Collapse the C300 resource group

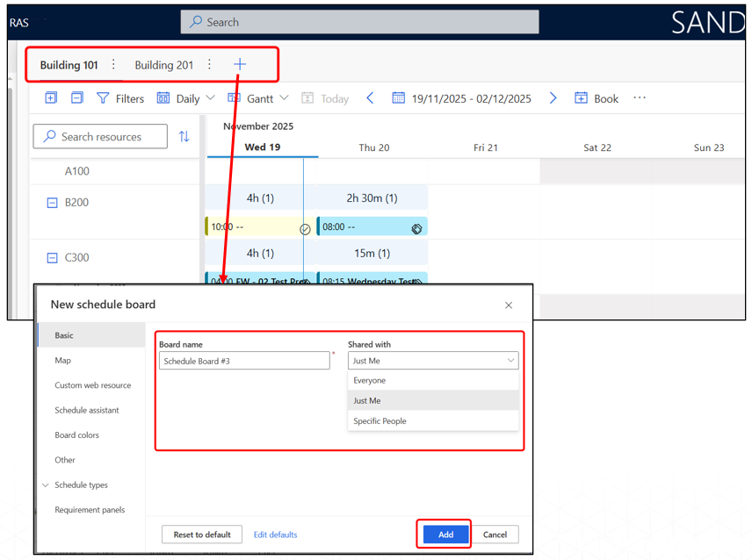[x=52, y=258]
